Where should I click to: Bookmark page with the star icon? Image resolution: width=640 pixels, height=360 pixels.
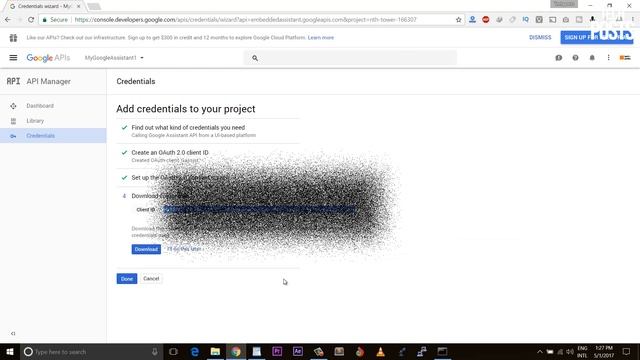pyautogui.click(x=458, y=20)
